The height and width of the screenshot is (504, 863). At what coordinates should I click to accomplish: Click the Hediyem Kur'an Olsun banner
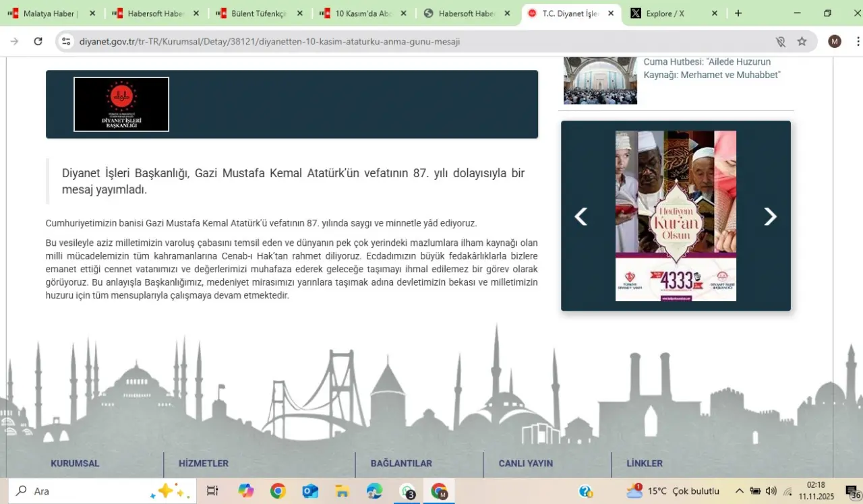[676, 216]
